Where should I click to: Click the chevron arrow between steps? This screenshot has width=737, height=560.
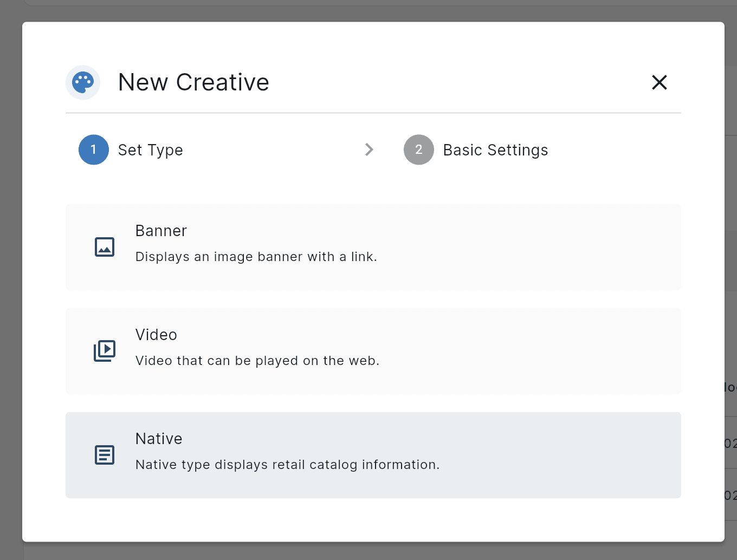[x=369, y=150]
